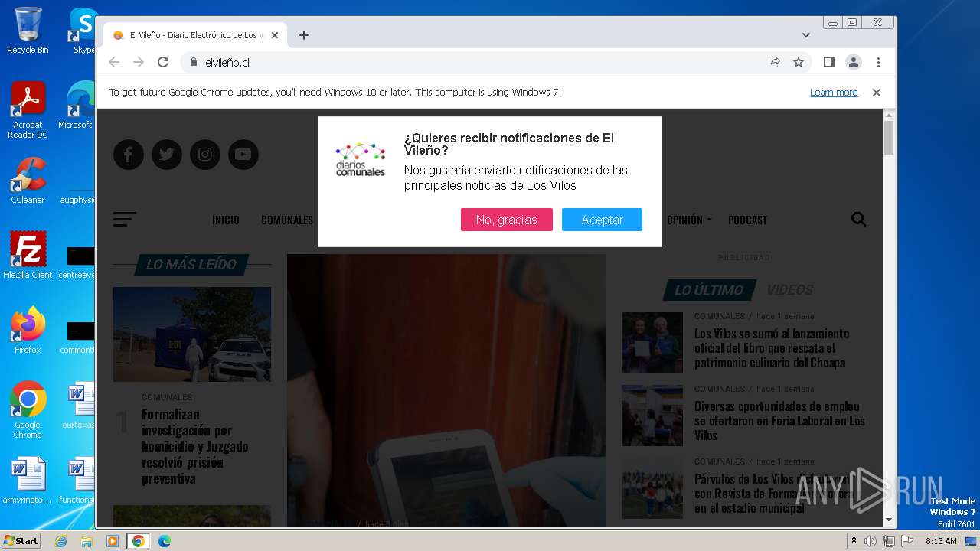The height and width of the screenshot is (551, 980).
Task: Dismiss the Chrome update info bar
Action: 877,92
